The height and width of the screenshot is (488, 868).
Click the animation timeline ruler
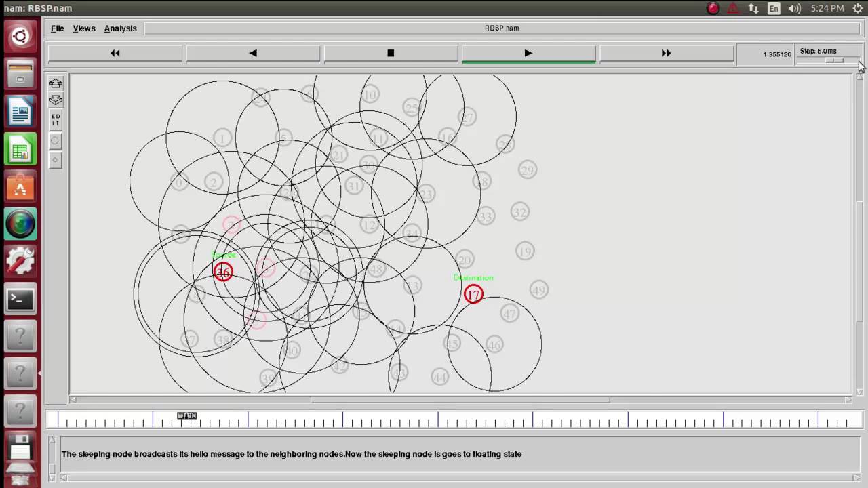tap(453, 420)
